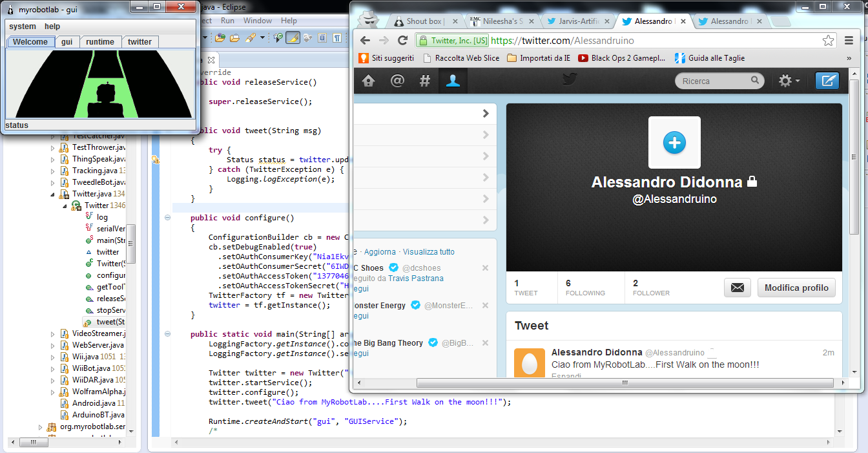Close the Shout box browser tab
The image size is (868, 453).
coord(455,21)
